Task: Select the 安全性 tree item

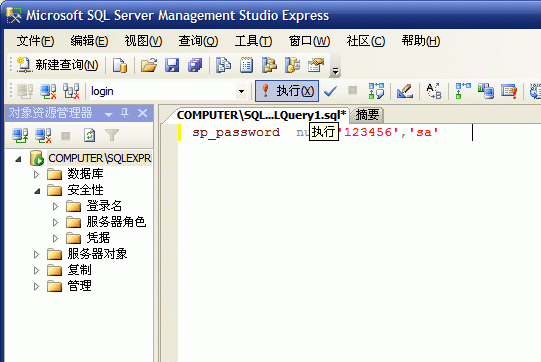Action: [85, 190]
